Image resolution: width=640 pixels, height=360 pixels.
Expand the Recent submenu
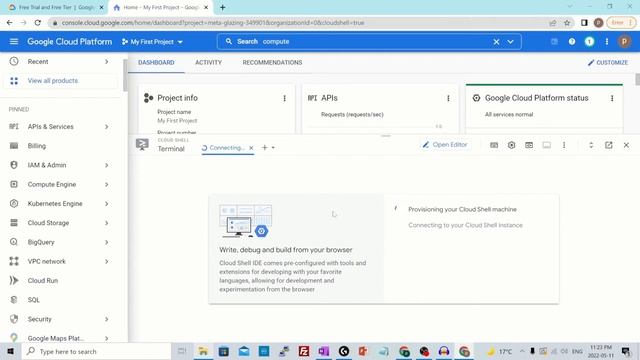point(107,62)
